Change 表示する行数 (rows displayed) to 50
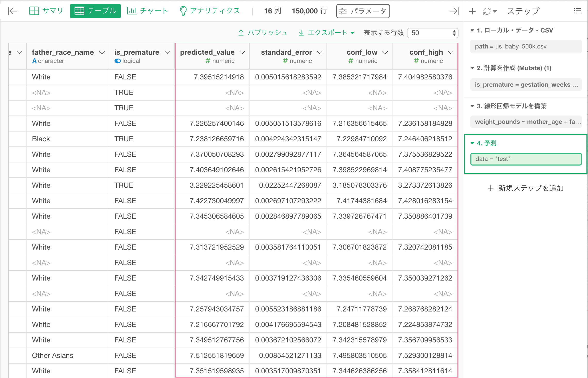The image size is (588, 378). tap(433, 33)
